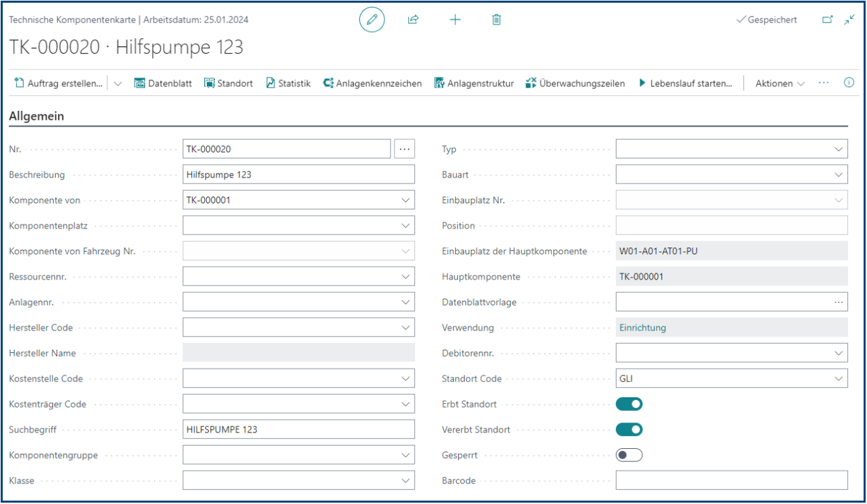Screen dimensions: 867x504
Task: Open the Kostenträger Code dropdown
Action: tap(406, 404)
